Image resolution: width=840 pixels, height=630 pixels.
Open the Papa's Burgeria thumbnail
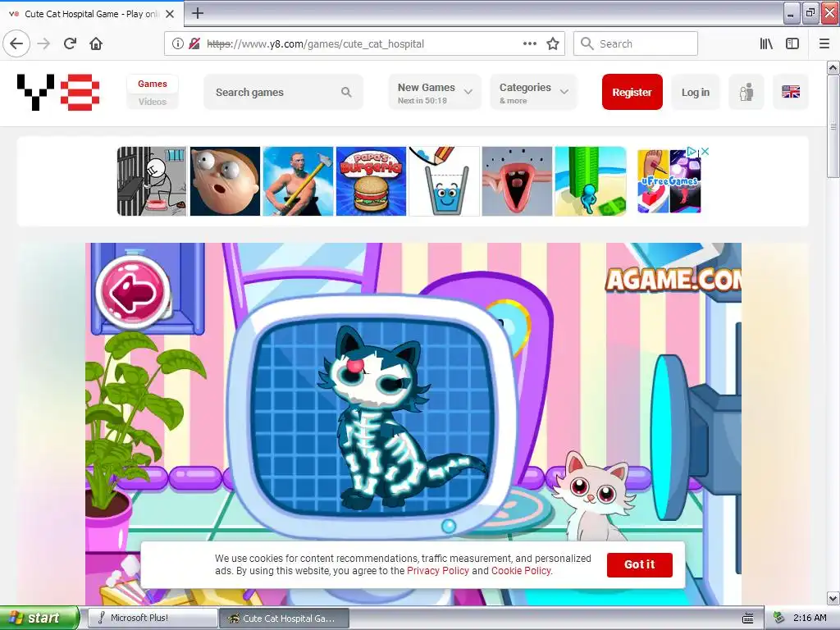point(371,181)
